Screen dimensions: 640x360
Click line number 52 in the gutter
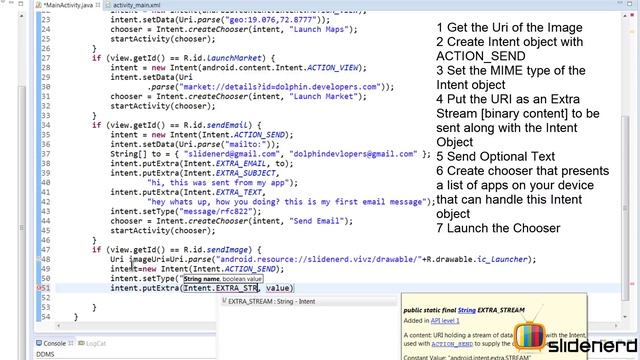pos(46,298)
